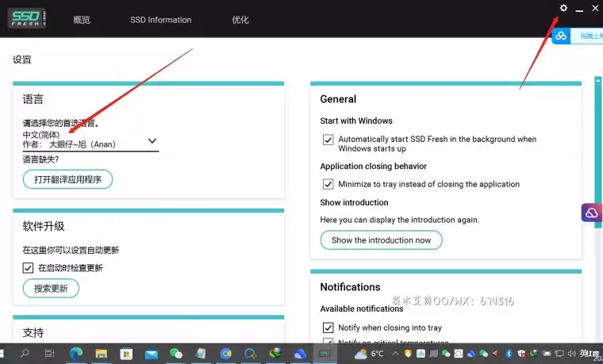Click the taskbar search magnifier icon
This screenshot has height=364, width=603.
click(x=25, y=354)
